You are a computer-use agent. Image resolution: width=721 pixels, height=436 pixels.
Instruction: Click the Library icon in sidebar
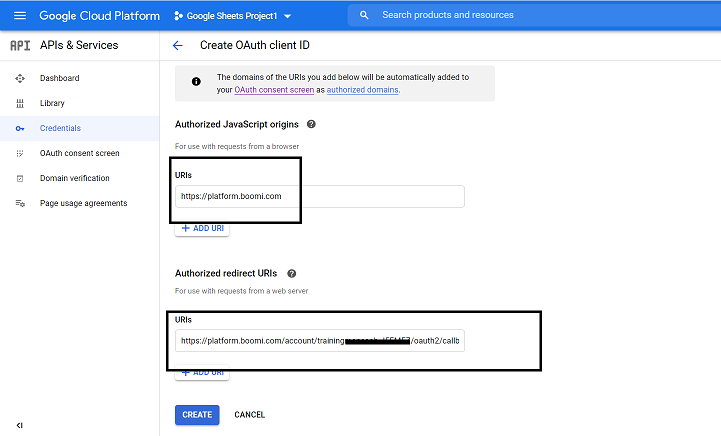point(19,103)
